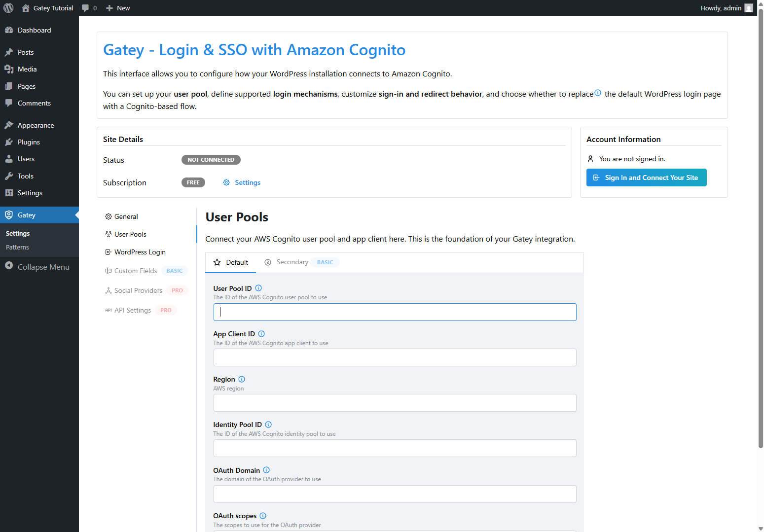This screenshot has width=764, height=532.
Task: Click the PRO badge beside API Settings
Action: click(166, 310)
